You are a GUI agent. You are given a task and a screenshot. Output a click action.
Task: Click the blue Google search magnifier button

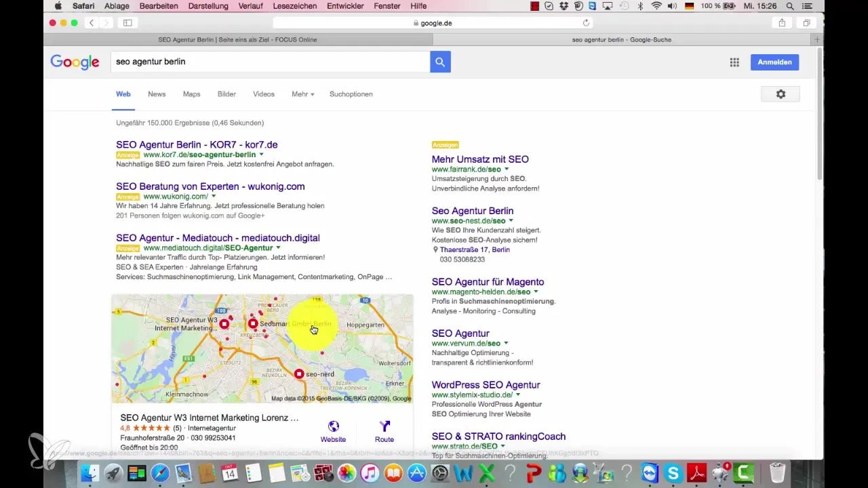pyautogui.click(x=440, y=62)
